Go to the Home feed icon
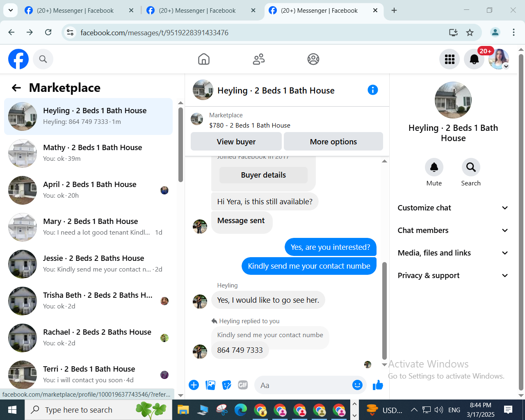 (204, 59)
